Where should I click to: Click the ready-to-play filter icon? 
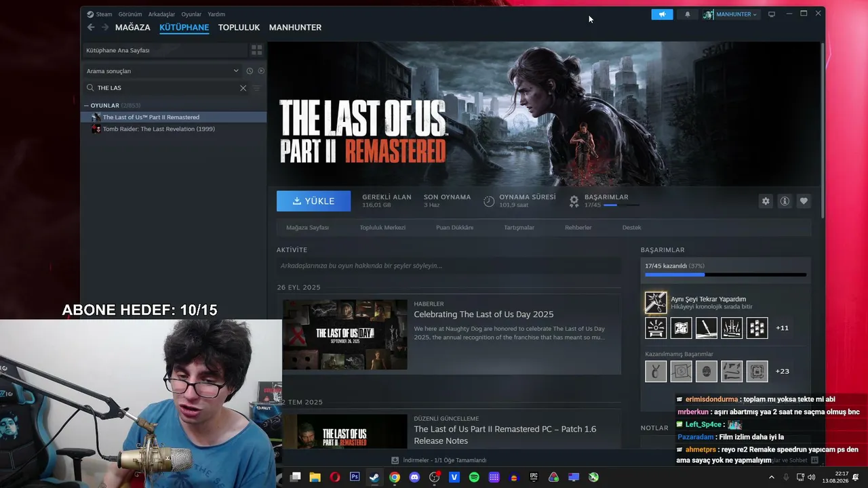261,70
